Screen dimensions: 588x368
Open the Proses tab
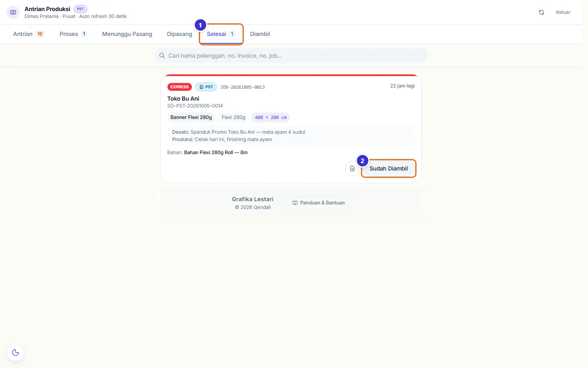pyautogui.click(x=73, y=34)
